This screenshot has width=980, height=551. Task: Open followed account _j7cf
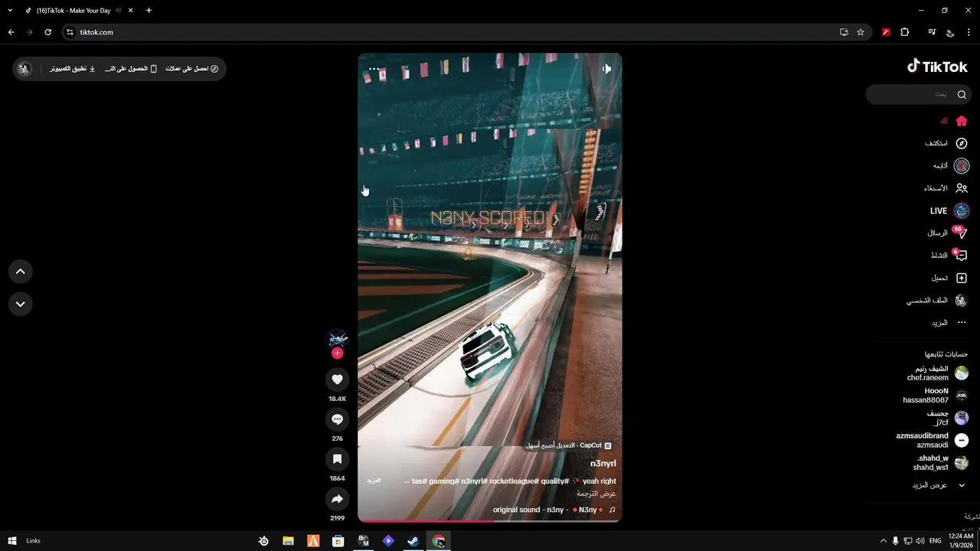click(x=949, y=418)
